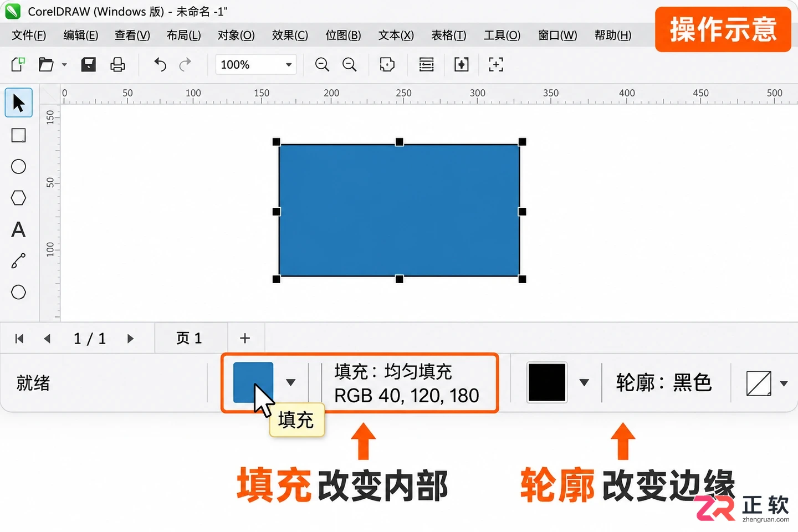The width and height of the screenshot is (798, 532).
Task: Open the 帮助(H) menu
Action: [613, 35]
